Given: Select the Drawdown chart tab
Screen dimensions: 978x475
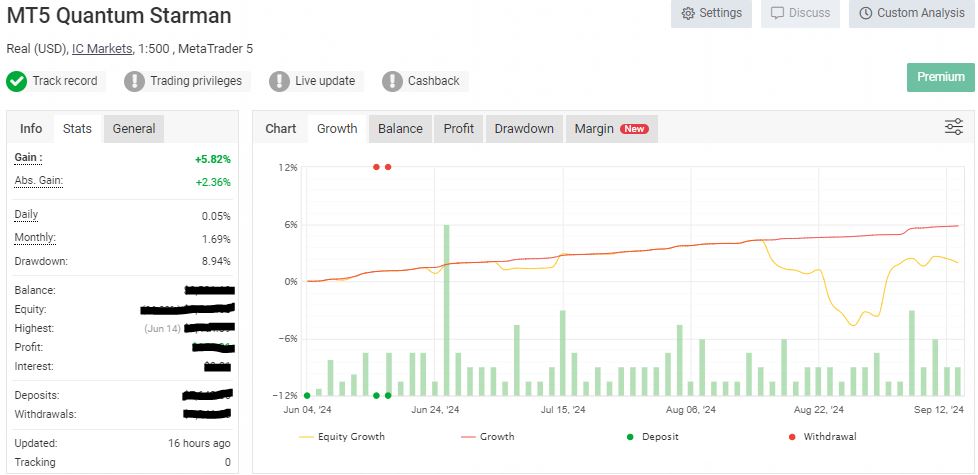Looking at the screenshot, I should [524, 129].
